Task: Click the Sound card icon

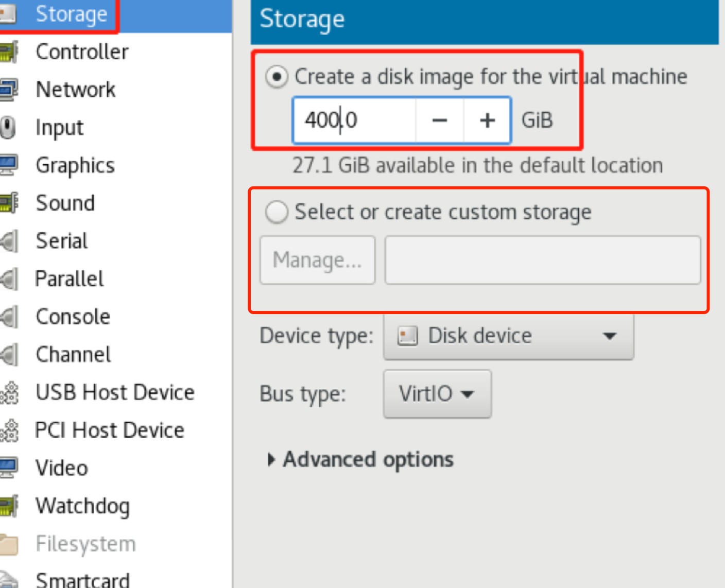Action: (9, 203)
